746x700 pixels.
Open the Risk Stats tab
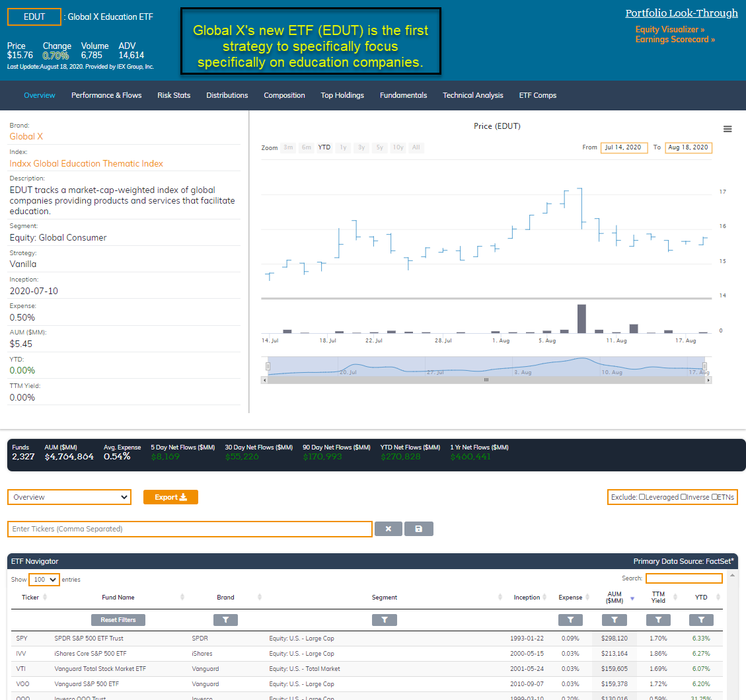174,95
